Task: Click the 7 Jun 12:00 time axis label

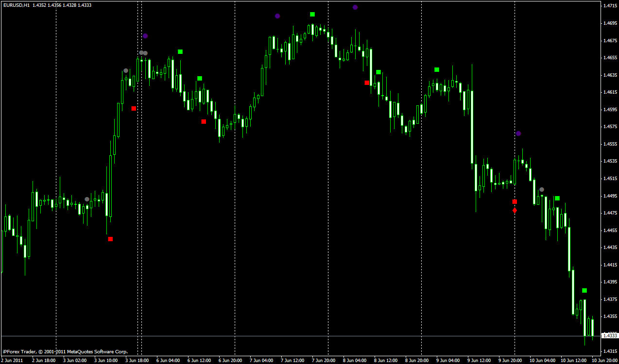Action: 292,361
